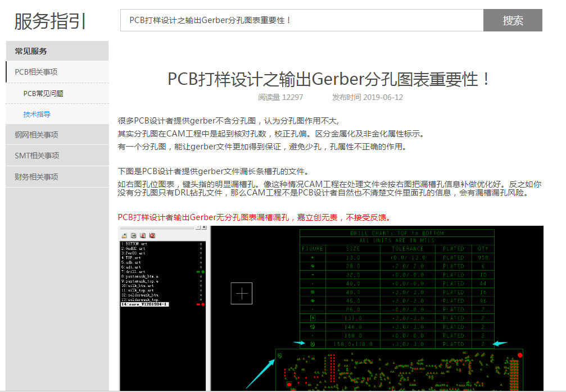Viewport: 566px width, 392px height.
Task: Click the first icon in the layer list toolbar
Action: click(x=124, y=235)
